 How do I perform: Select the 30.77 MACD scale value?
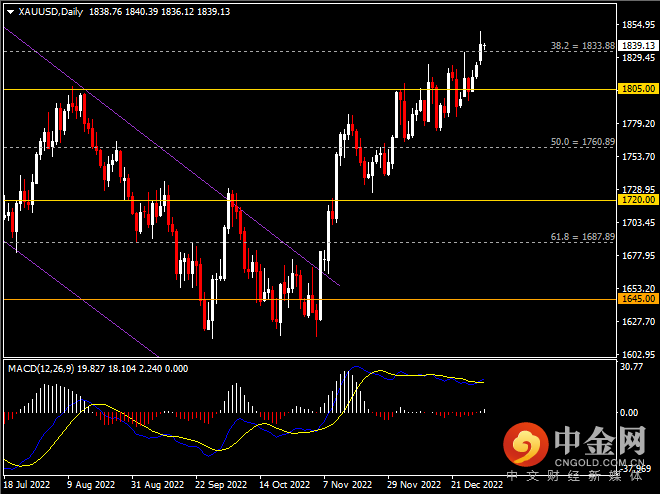click(x=630, y=368)
